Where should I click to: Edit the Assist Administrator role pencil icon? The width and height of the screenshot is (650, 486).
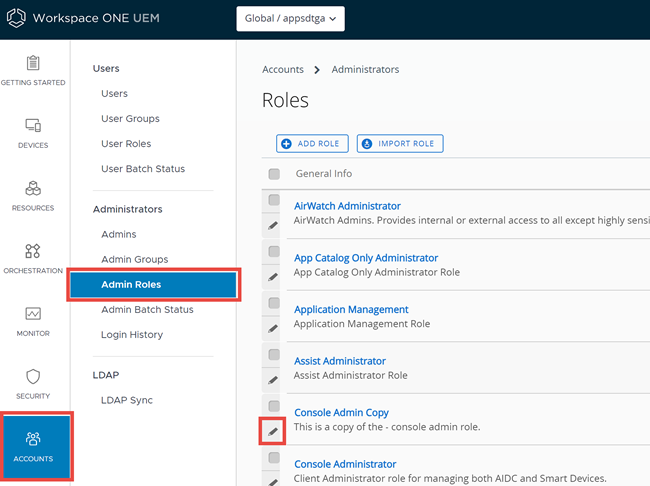[x=273, y=380]
